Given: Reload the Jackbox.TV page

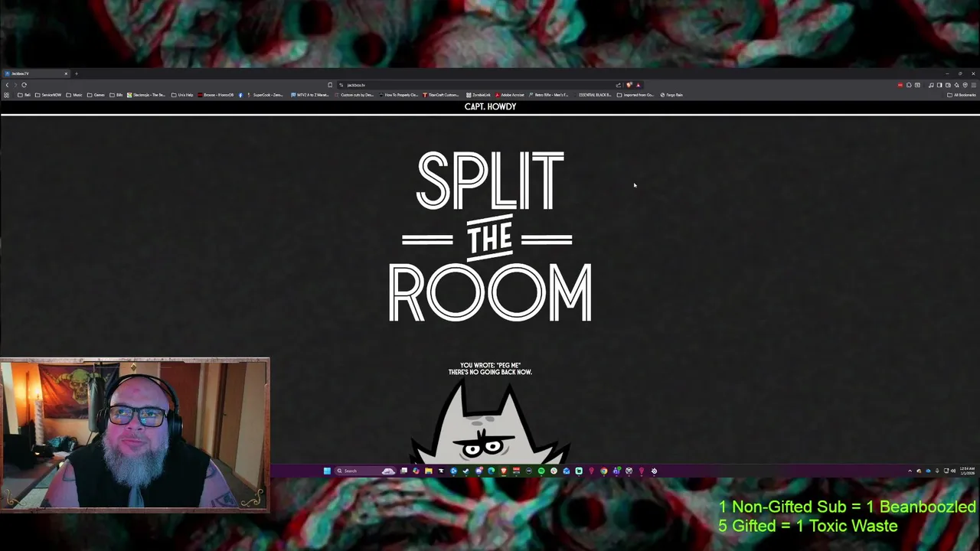Looking at the screenshot, I should point(24,85).
